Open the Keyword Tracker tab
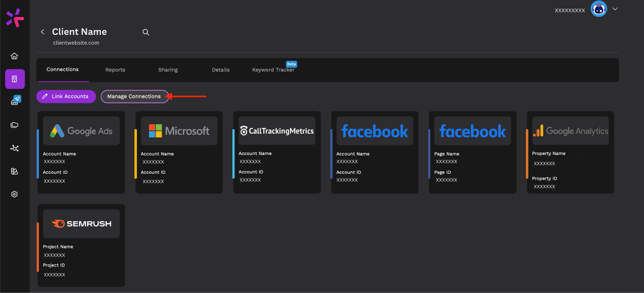 pos(273,70)
